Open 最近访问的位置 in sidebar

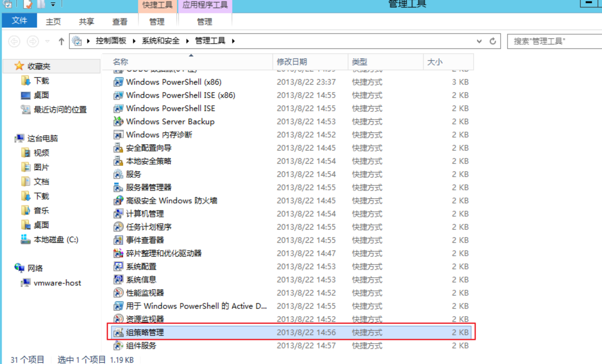[60, 110]
